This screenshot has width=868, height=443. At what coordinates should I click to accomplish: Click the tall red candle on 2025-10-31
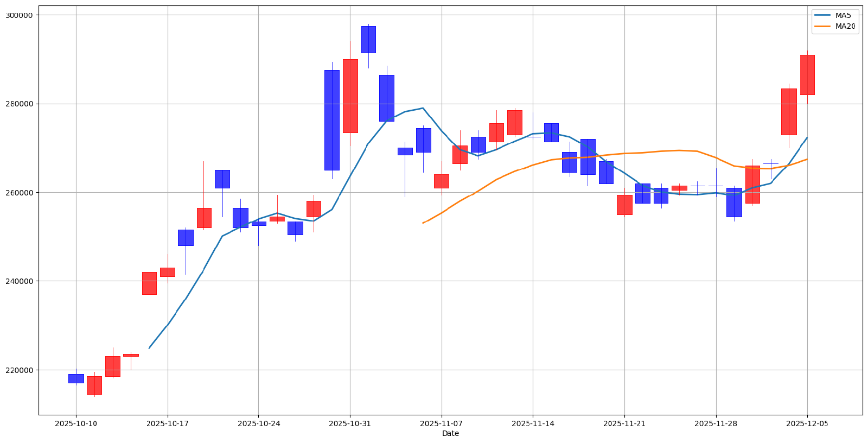click(350, 96)
